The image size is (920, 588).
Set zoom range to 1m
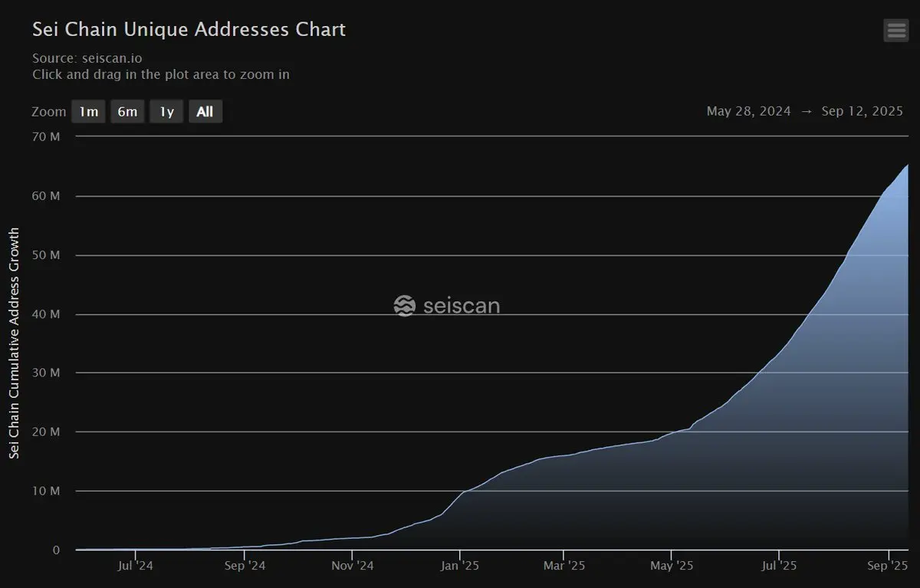pos(89,112)
